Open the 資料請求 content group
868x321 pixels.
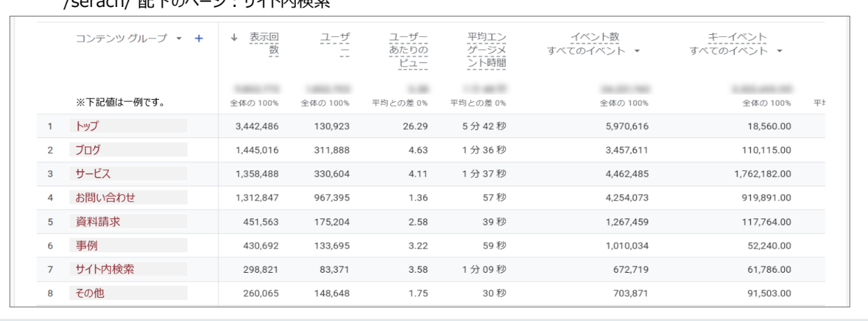point(98,222)
